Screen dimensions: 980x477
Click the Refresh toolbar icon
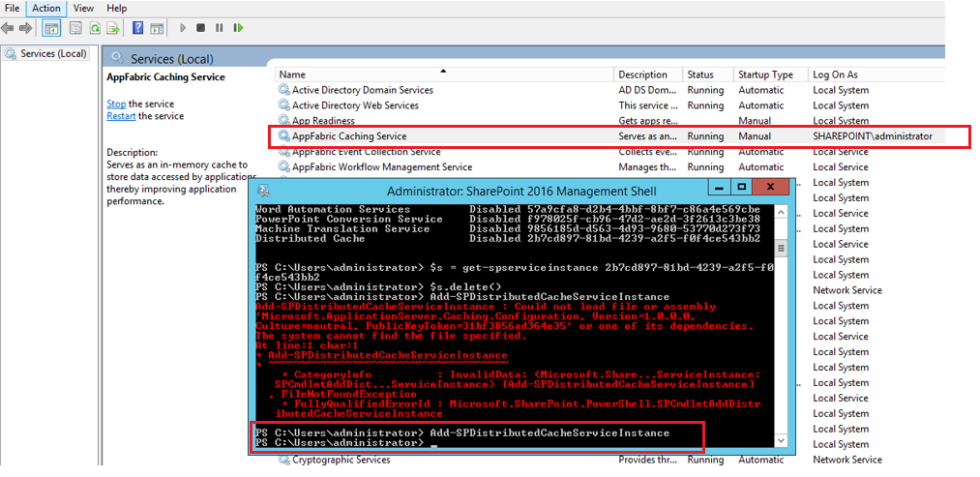click(x=95, y=27)
